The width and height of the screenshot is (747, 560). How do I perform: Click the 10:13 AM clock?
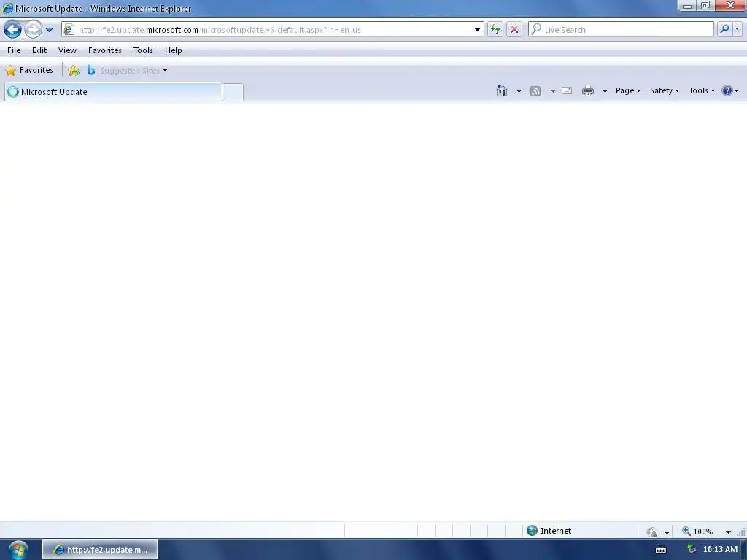[720, 550]
